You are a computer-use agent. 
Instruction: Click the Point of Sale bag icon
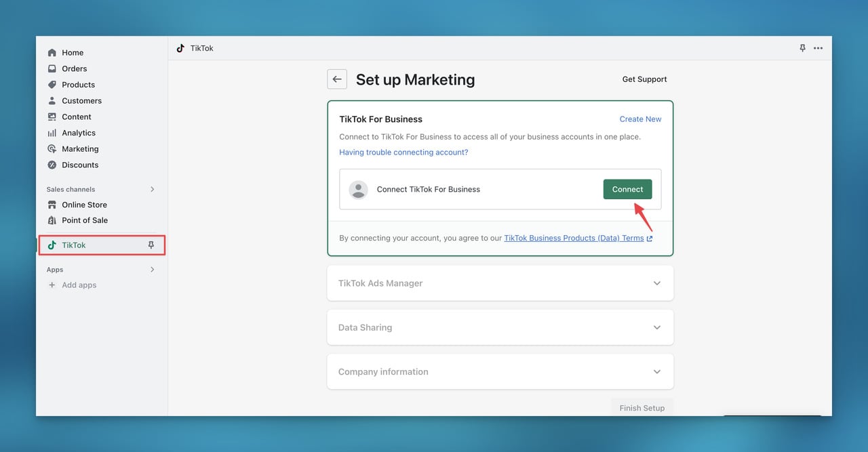coord(52,220)
